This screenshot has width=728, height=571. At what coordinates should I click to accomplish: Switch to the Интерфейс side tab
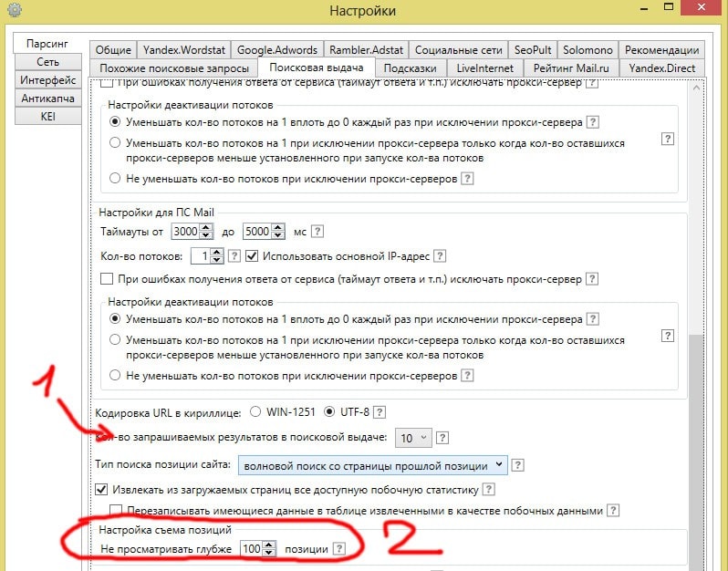tap(47, 80)
